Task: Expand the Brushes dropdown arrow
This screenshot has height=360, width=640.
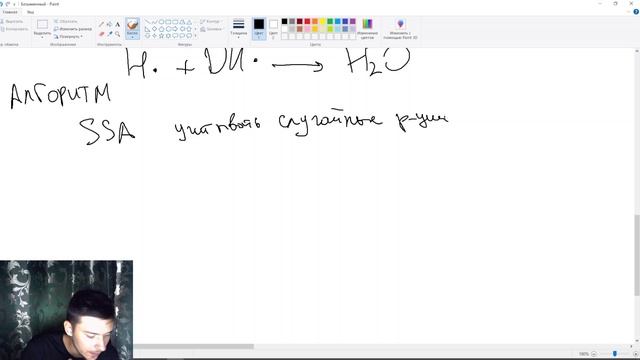Action: (x=132, y=37)
